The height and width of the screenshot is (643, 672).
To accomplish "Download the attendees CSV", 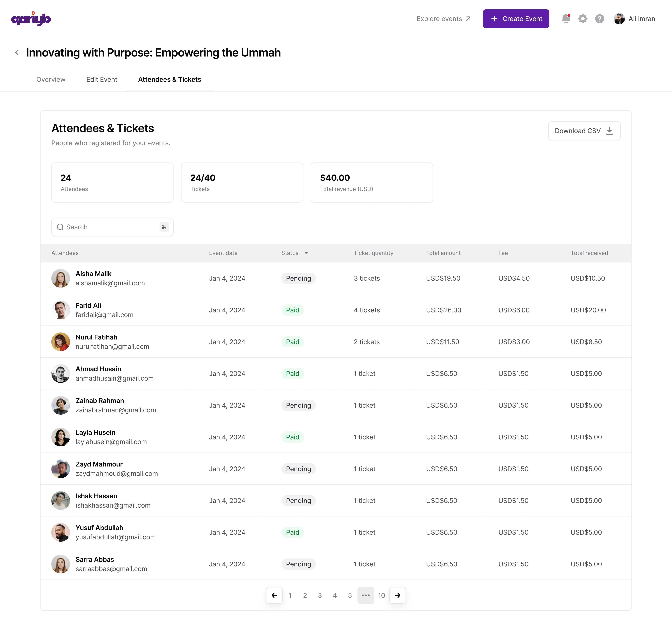I will [x=584, y=131].
